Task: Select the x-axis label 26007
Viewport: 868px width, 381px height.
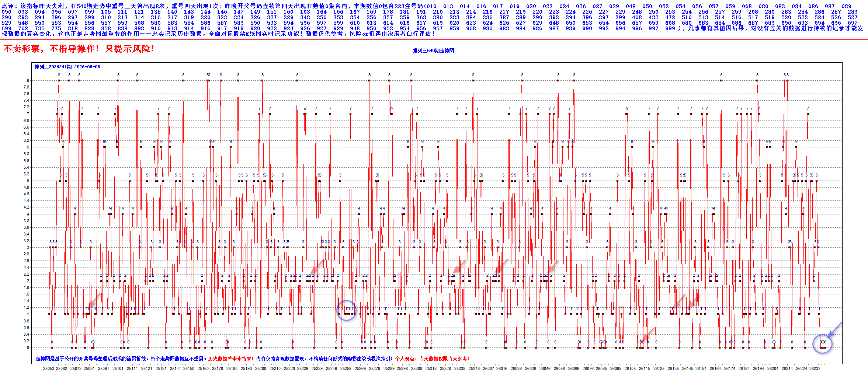Action: tap(488, 368)
